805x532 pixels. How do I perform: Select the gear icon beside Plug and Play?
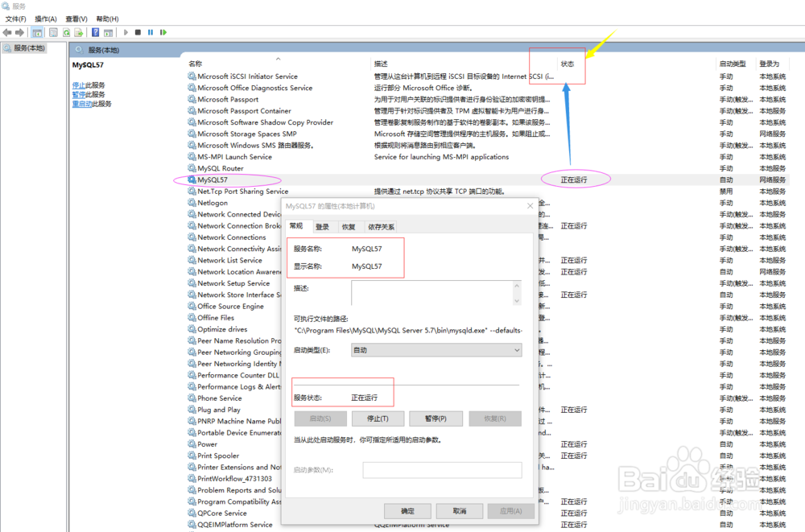[x=192, y=410]
